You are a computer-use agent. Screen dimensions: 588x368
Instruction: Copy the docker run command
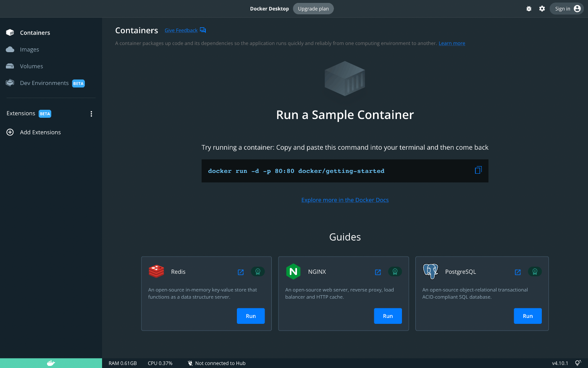[478, 170]
